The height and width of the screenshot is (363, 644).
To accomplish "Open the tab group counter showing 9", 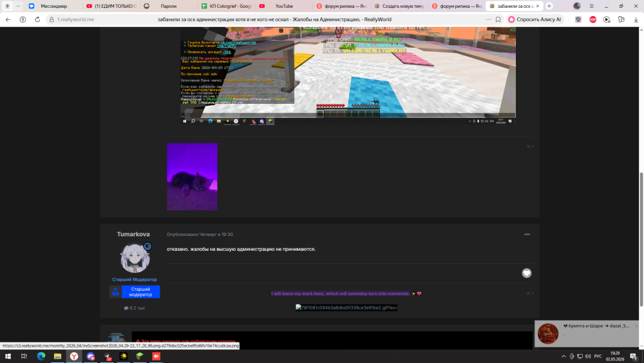I will [x=7, y=6].
